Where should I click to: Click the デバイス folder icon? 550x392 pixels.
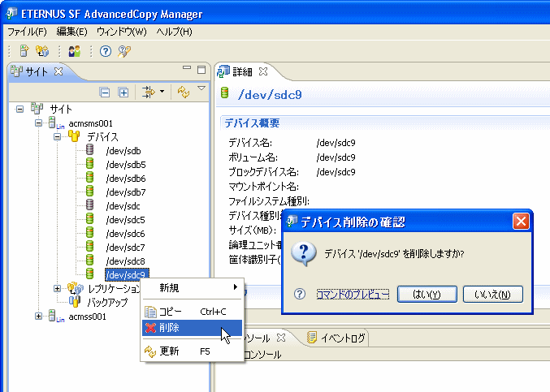pos(74,136)
